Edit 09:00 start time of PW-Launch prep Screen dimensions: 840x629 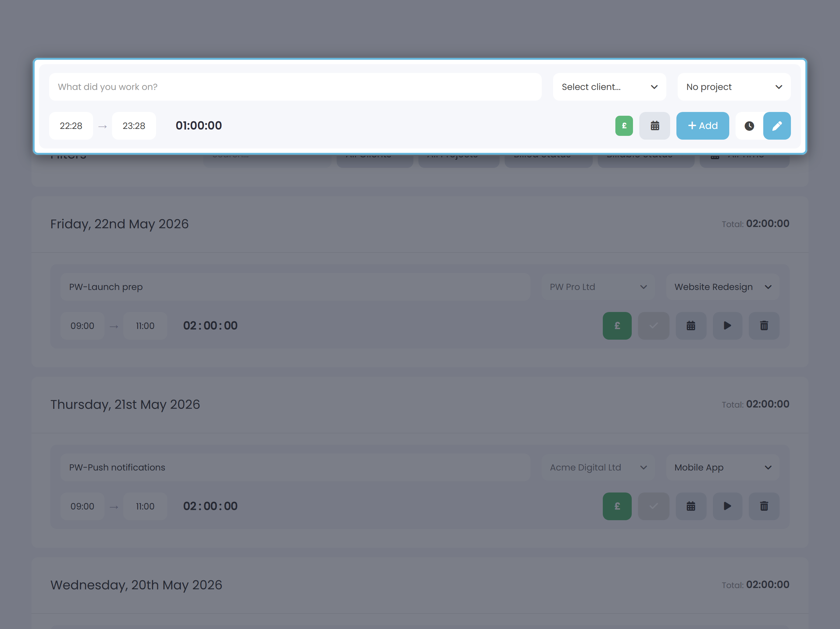82,326
